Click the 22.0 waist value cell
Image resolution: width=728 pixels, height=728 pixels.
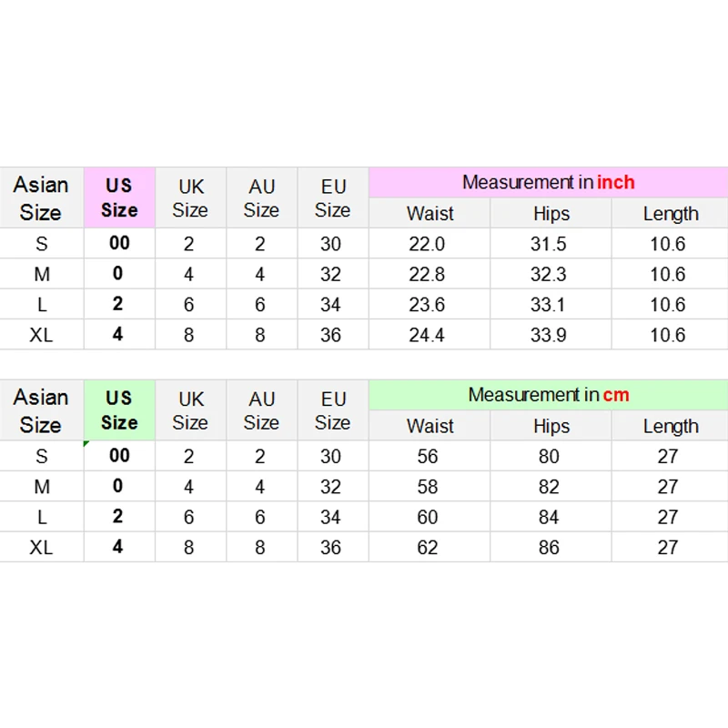[x=427, y=244]
